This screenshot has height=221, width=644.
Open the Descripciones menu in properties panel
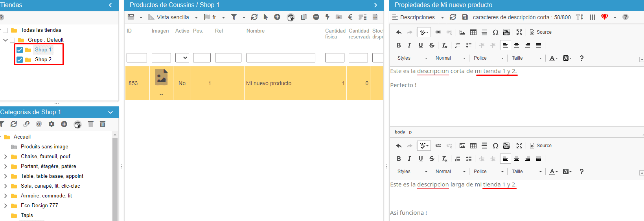(418, 17)
